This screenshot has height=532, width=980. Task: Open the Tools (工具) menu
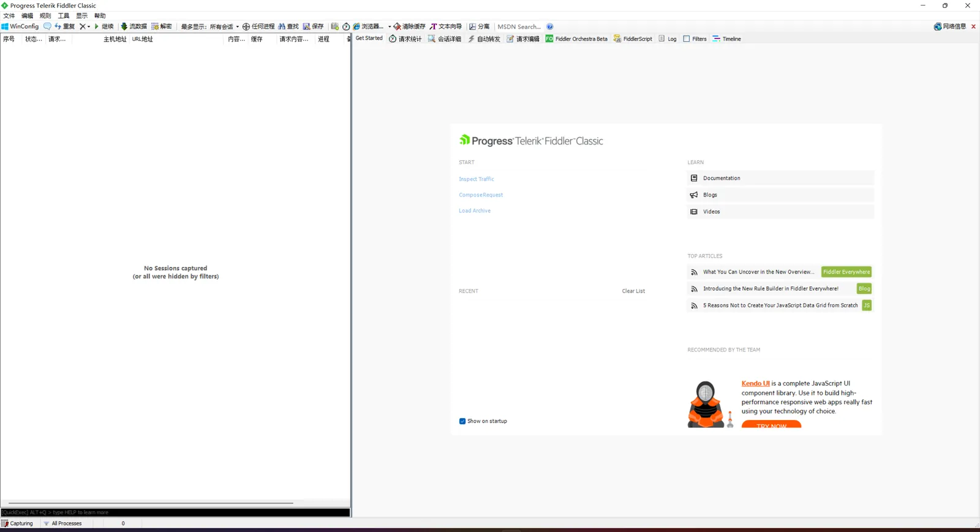tap(64, 15)
